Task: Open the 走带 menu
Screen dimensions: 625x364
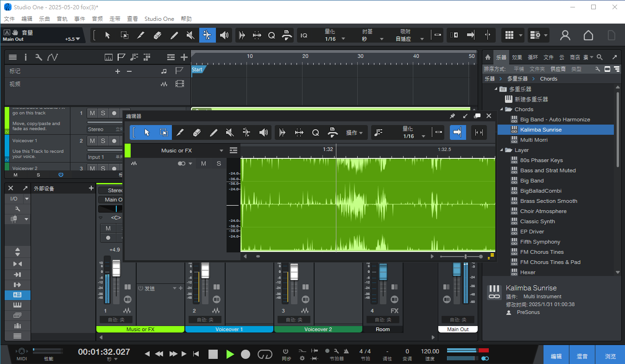Action: pyautogui.click(x=115, y=19)
